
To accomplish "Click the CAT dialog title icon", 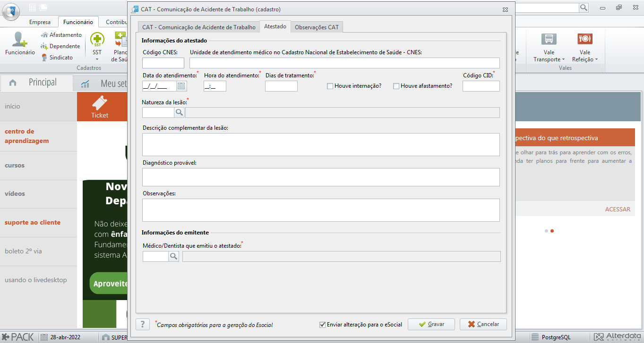I will click(x=135, y=9).
